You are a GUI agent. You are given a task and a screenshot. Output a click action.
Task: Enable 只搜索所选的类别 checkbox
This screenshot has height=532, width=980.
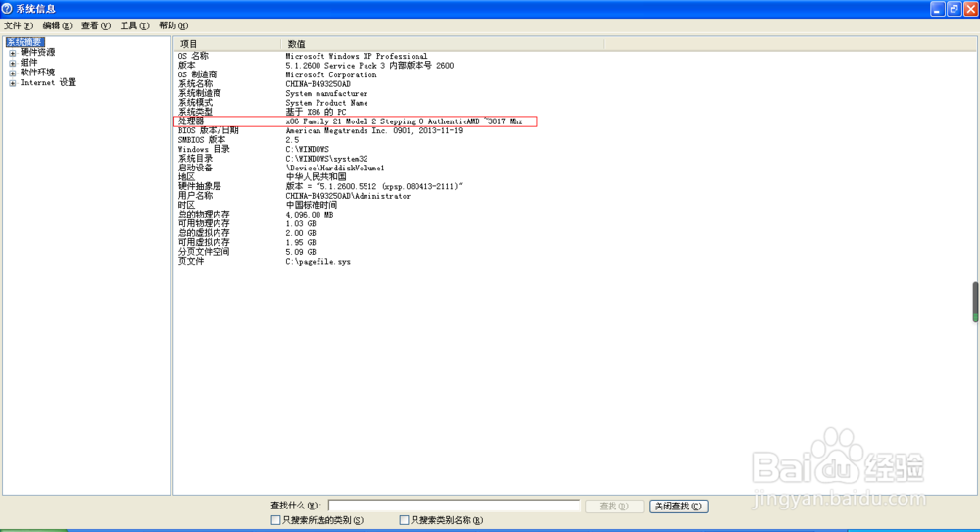[275, 520]
